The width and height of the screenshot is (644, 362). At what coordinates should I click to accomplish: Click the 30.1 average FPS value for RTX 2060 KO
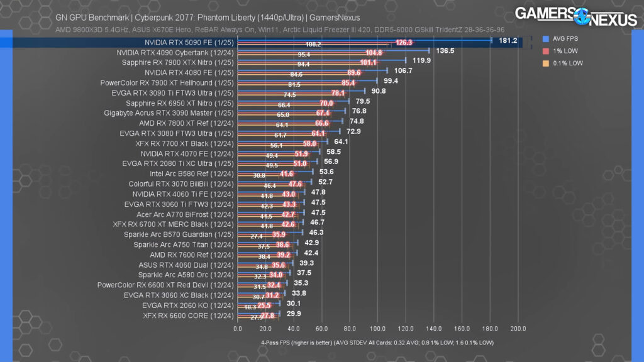[x=294, y=304]
